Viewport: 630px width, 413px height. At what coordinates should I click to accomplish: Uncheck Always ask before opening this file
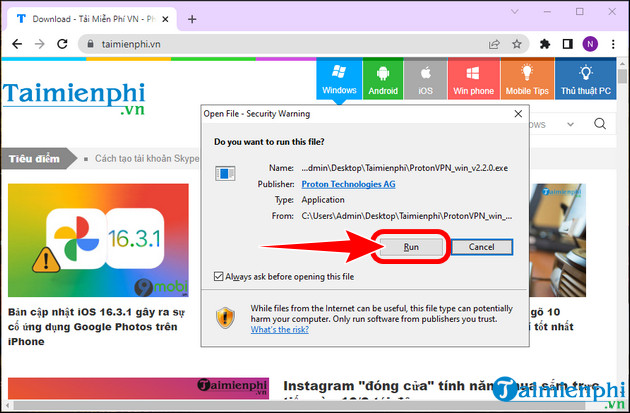pos(219,276)
